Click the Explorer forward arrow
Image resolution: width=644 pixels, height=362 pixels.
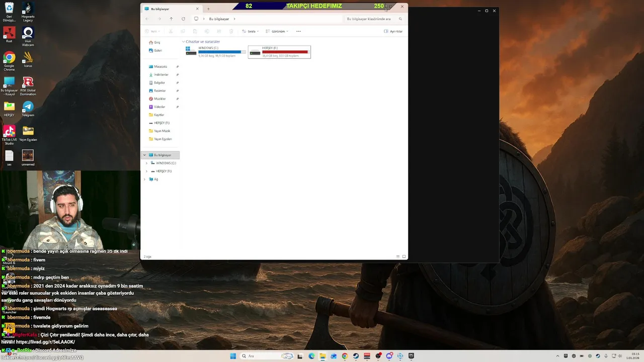[159, 19]
